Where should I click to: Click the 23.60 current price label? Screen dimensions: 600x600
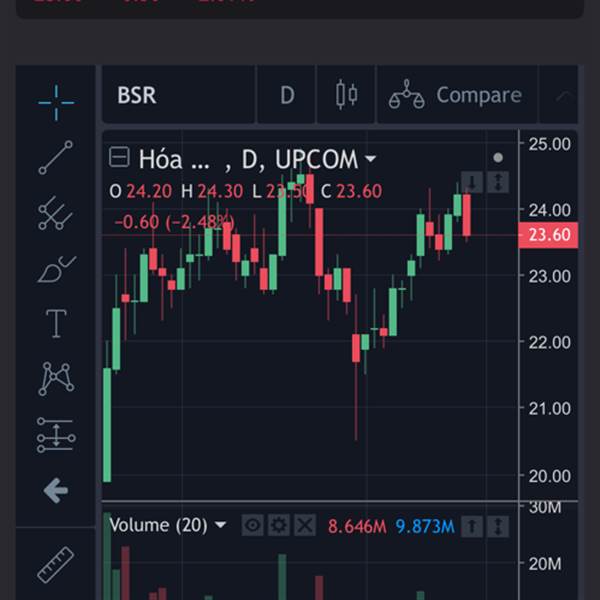548,235
